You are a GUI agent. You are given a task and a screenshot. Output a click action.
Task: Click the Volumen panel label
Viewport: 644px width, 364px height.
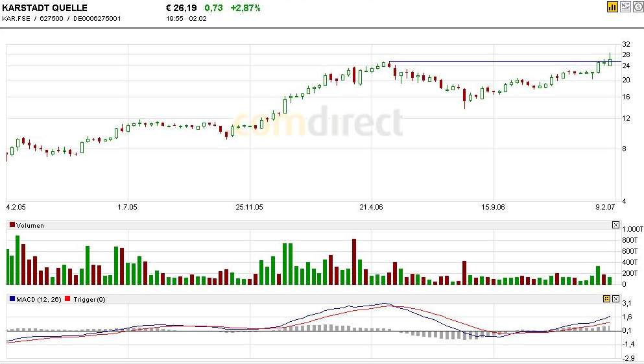[30, 225]
